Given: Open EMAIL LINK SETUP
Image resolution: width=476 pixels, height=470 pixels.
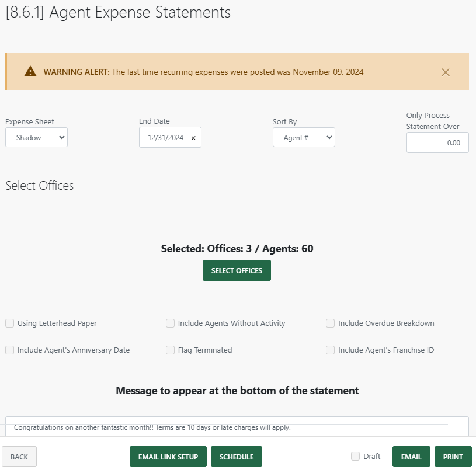Looking at the screenshot, I should pos(168,457).
